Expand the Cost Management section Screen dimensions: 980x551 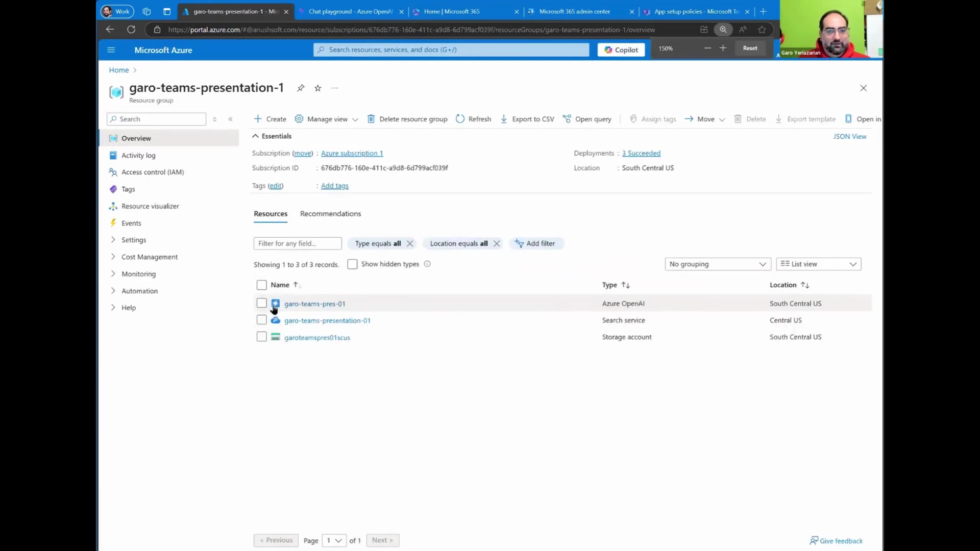(x=150, y=257)
